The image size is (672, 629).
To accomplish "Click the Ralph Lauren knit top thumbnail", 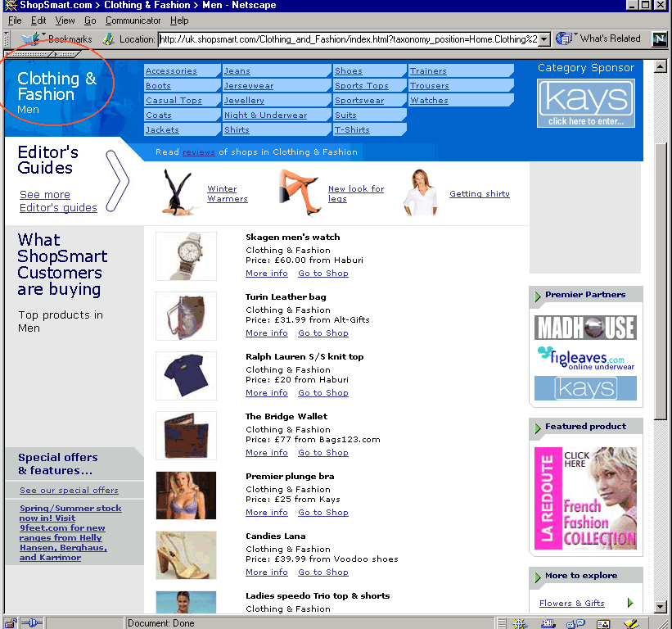I will (x=186, y=376).
